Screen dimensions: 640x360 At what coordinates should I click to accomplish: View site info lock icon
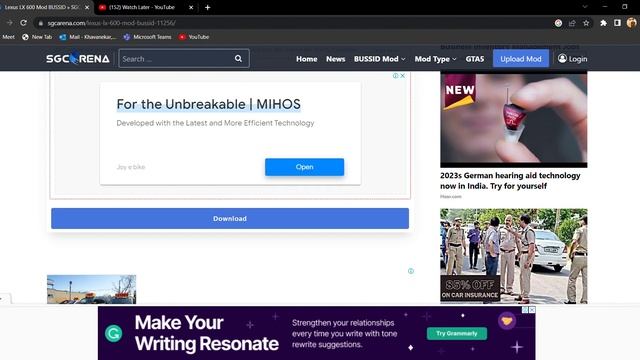click(x=40, y=23)
